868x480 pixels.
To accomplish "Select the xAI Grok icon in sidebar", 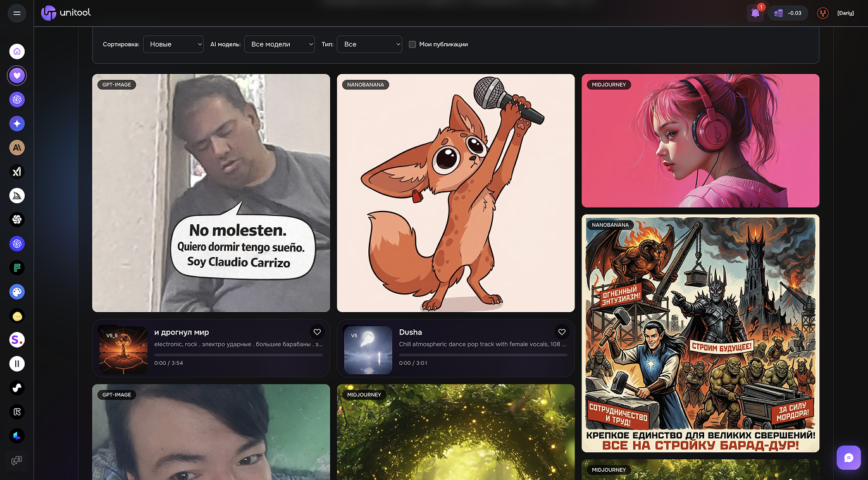I will [17, 172].
